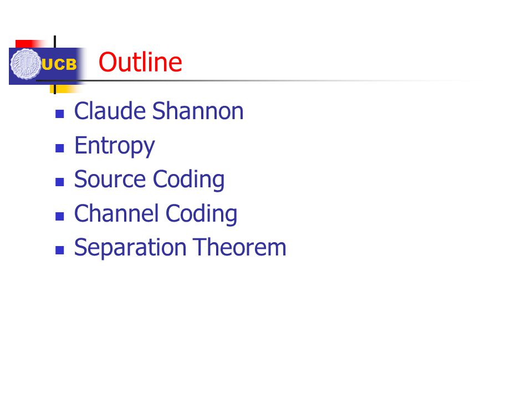532x399 pixels.
Task: Click the square bullet before Source Coding
Action: point(60,182)
